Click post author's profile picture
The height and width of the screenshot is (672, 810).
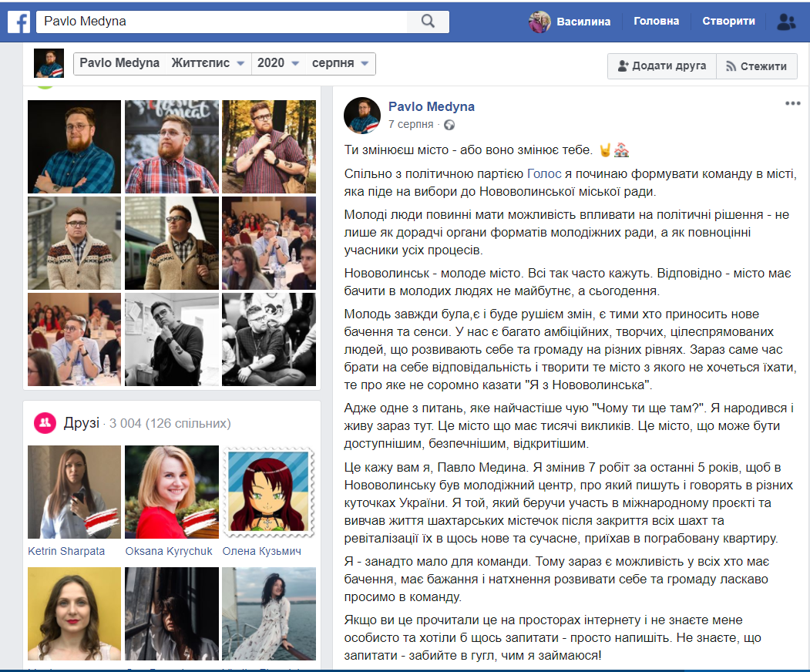click(x=362, y=115)
